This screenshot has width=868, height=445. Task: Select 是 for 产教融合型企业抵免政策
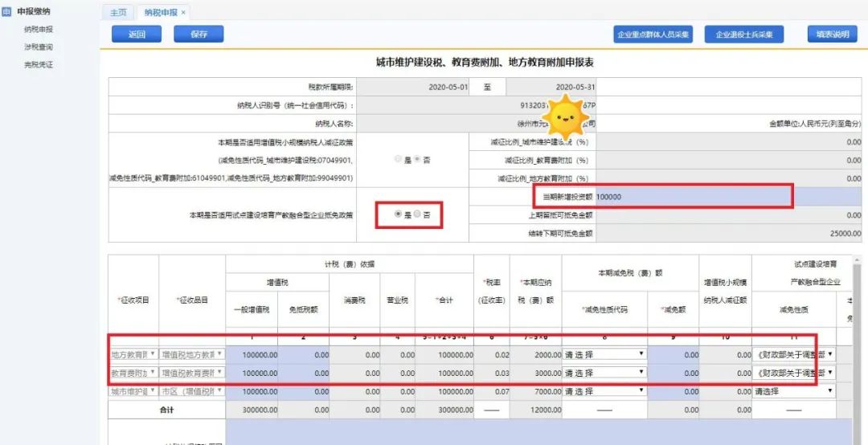[x=399, y=214]
